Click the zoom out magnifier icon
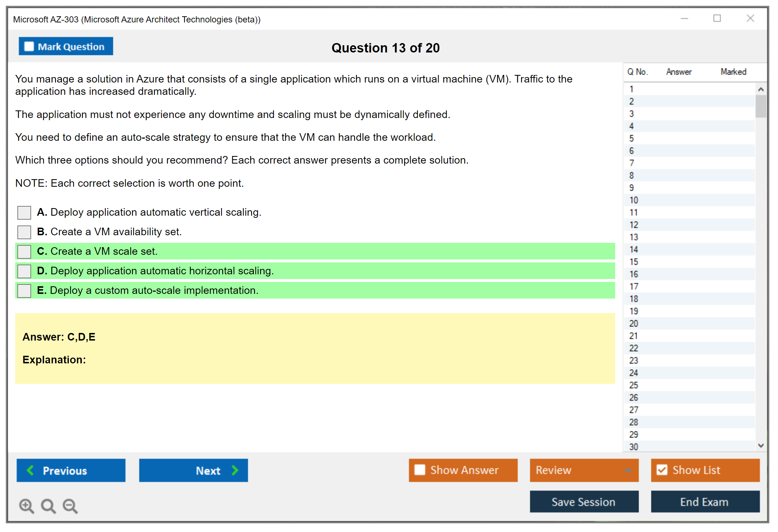 point(70,506)
